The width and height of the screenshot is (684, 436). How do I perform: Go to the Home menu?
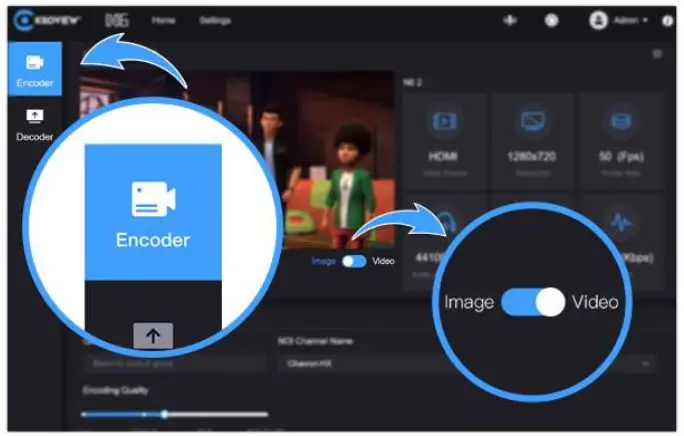(164, 20)
